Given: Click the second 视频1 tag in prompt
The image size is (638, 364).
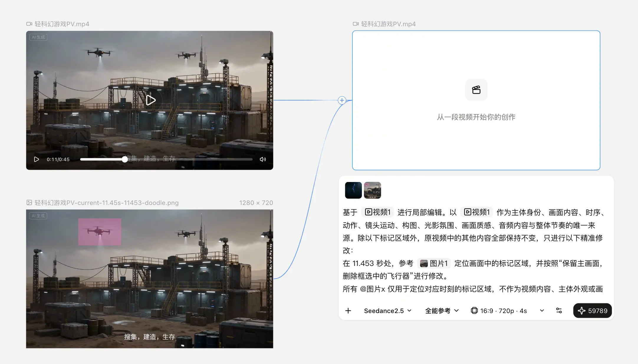Looking at the screenshot, I should (x=477, y=212).
